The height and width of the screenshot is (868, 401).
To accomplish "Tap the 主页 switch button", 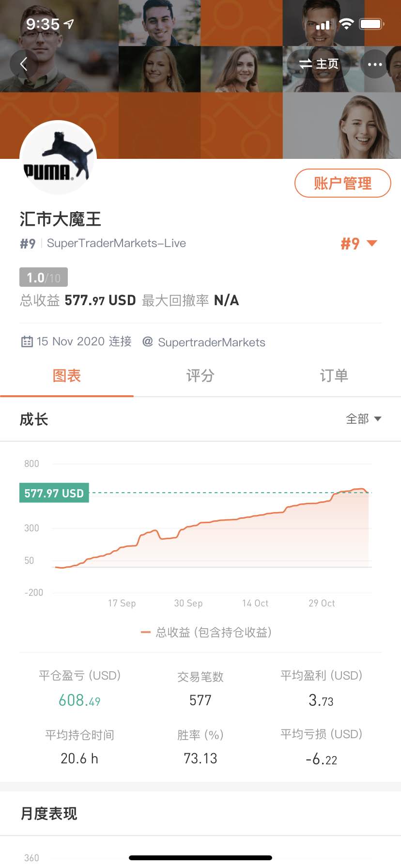I will click(x=318, y=64).
